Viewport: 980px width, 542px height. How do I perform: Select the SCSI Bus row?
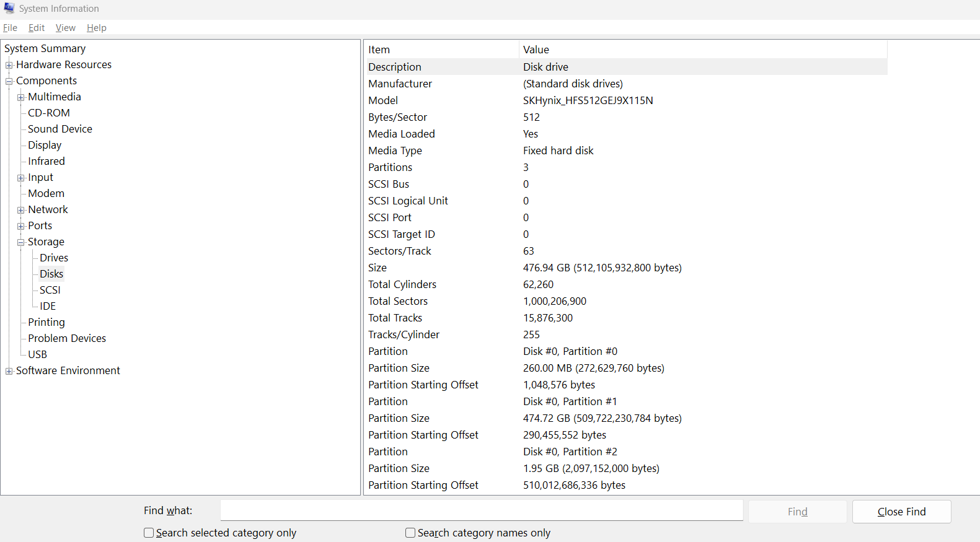click(626, 184)
